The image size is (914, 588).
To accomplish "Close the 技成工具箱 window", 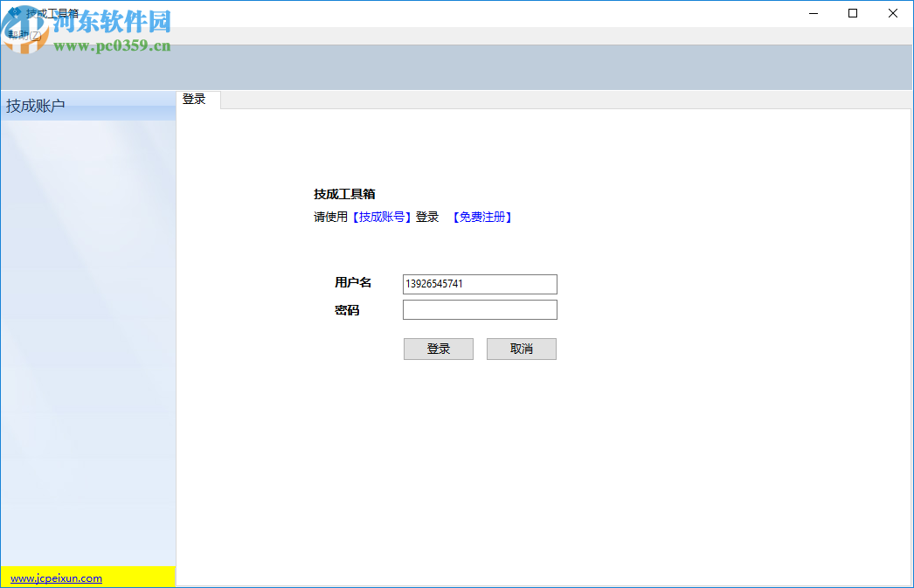I will [892, 13].
